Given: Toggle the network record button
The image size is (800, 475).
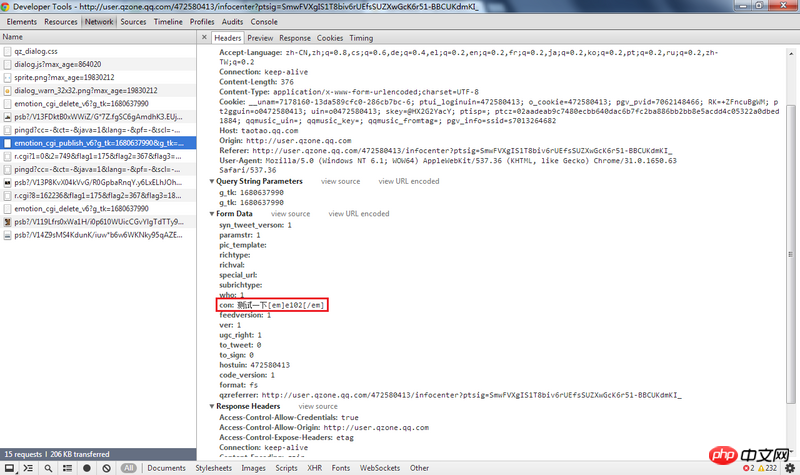Looking at the screenshot, I should pos(87,468).
